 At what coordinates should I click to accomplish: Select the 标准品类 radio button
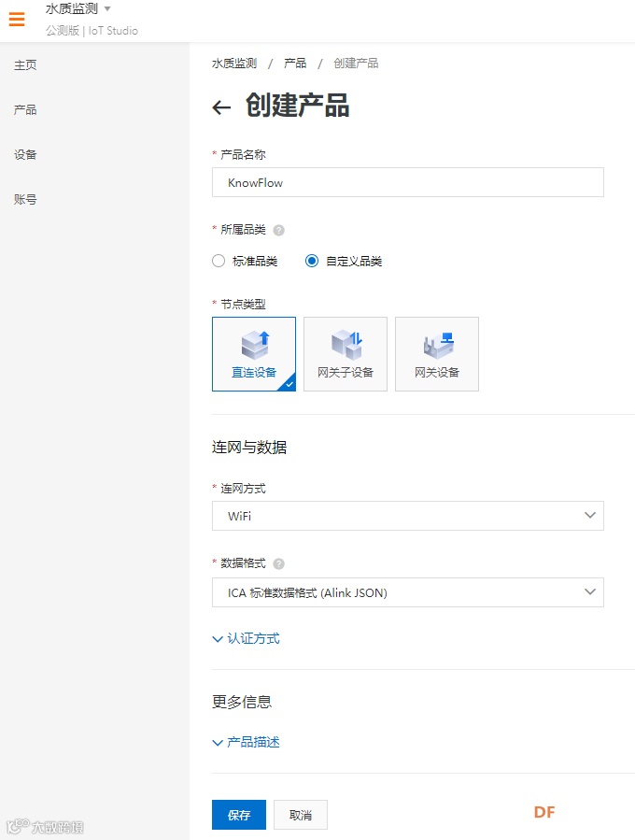tap(219, 261)
